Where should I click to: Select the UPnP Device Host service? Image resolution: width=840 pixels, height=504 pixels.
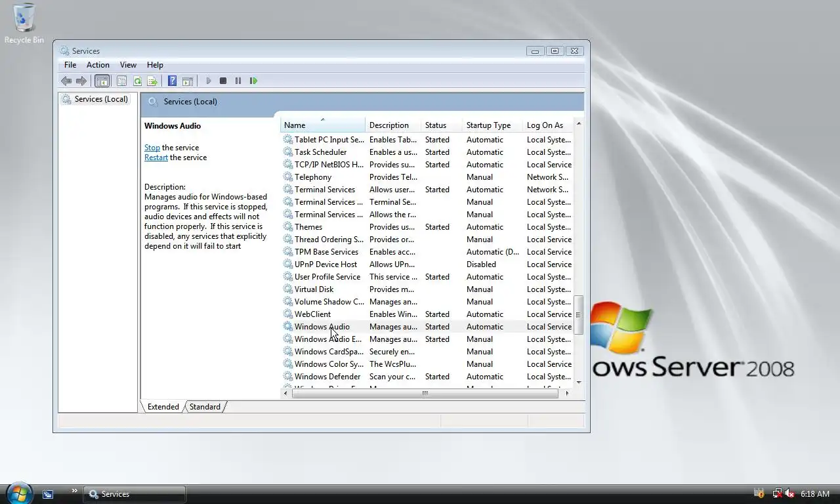tap(325, 264)
